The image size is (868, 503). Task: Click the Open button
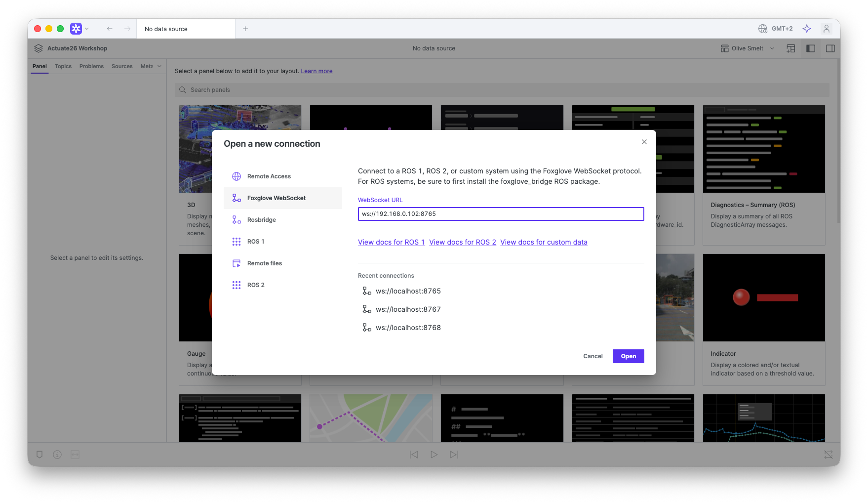628,356
